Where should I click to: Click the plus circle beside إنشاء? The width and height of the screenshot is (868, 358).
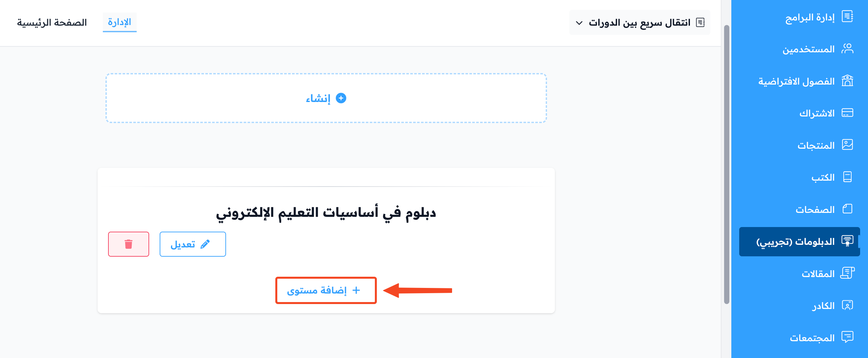tap(341, 98)
